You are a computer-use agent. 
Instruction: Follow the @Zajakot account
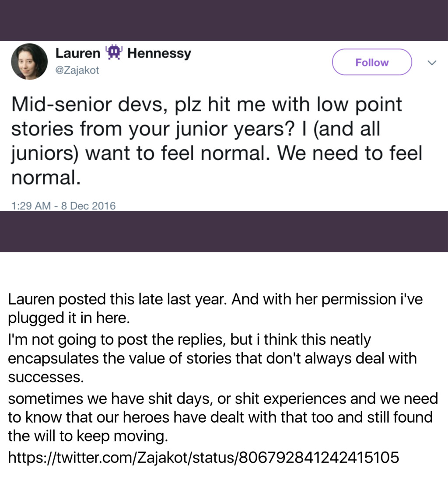click(x=372, y=62)
